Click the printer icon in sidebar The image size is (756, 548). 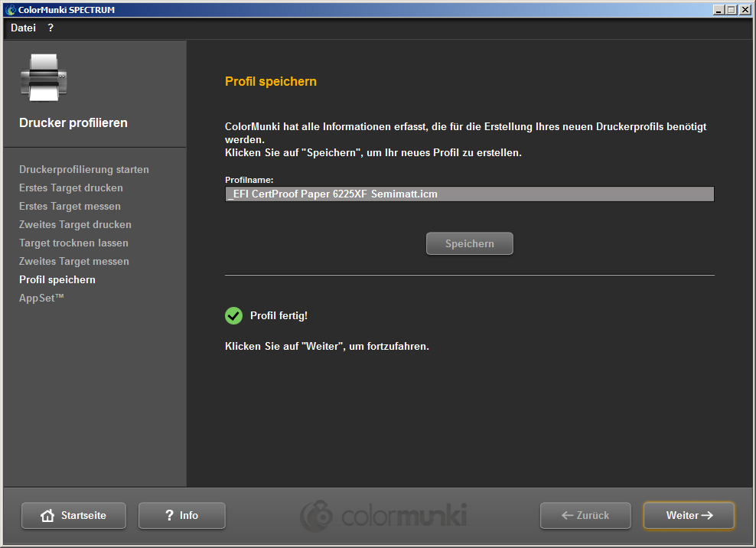coord(44,77)
